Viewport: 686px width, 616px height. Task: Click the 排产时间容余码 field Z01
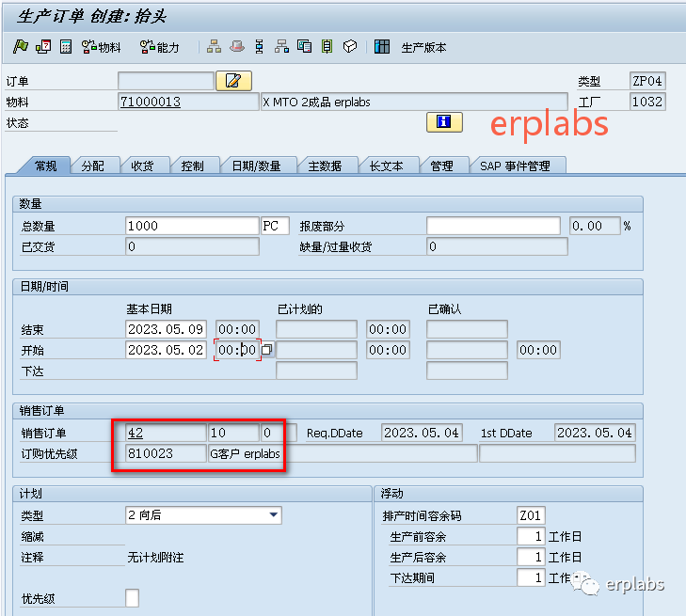pos(531,515)
